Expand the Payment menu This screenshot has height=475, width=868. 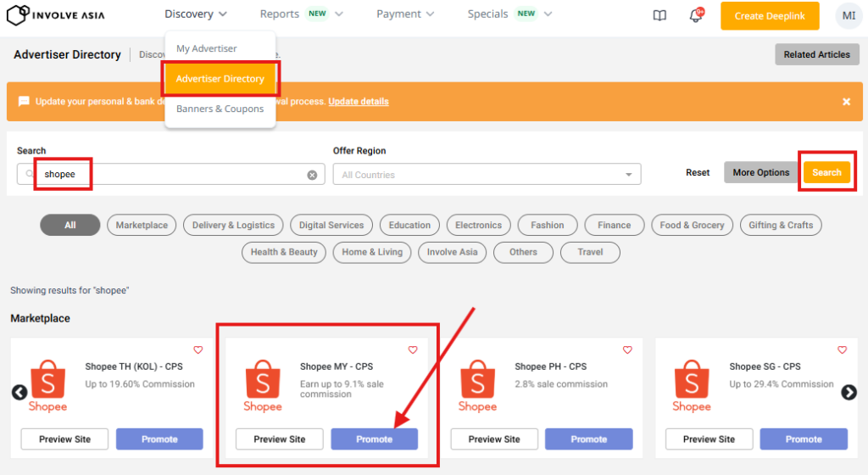pos(405,14)
